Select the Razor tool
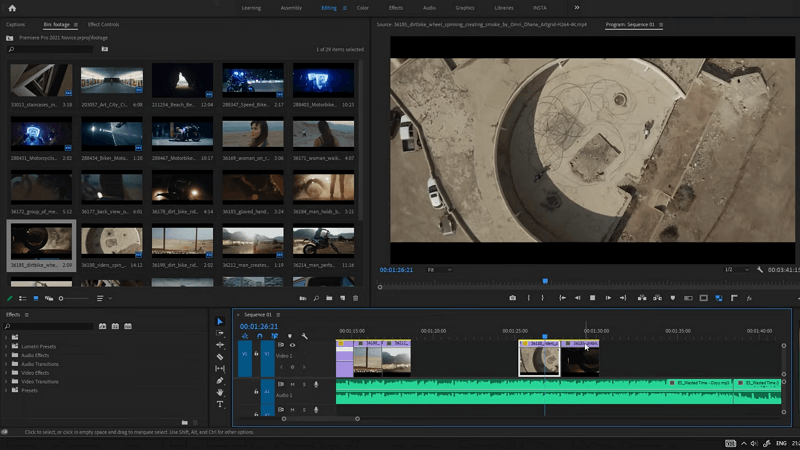 click(x=220, y=357)
